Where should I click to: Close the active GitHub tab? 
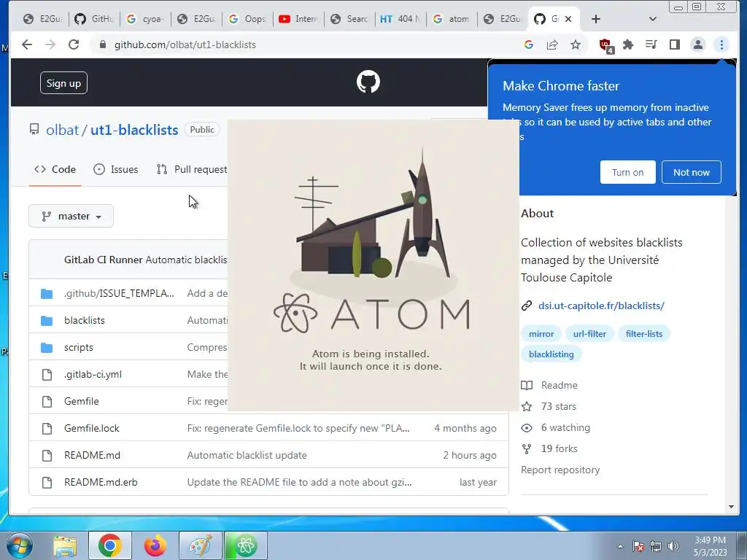point(568,19)
